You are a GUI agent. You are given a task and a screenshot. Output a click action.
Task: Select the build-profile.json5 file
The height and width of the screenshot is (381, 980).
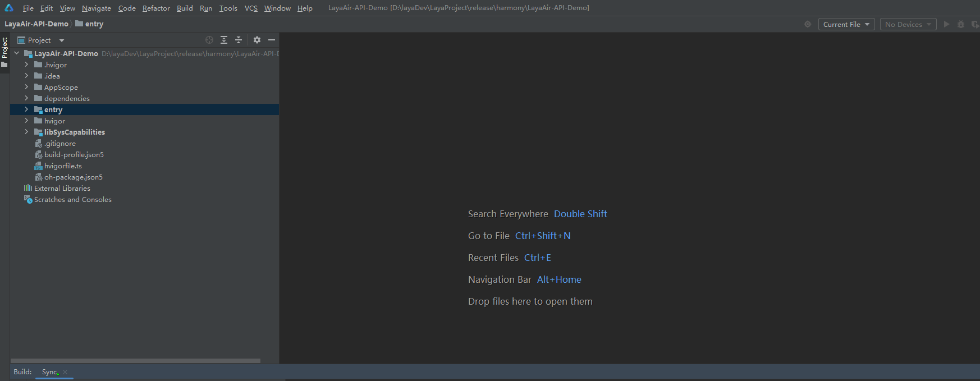coord(74,155)
